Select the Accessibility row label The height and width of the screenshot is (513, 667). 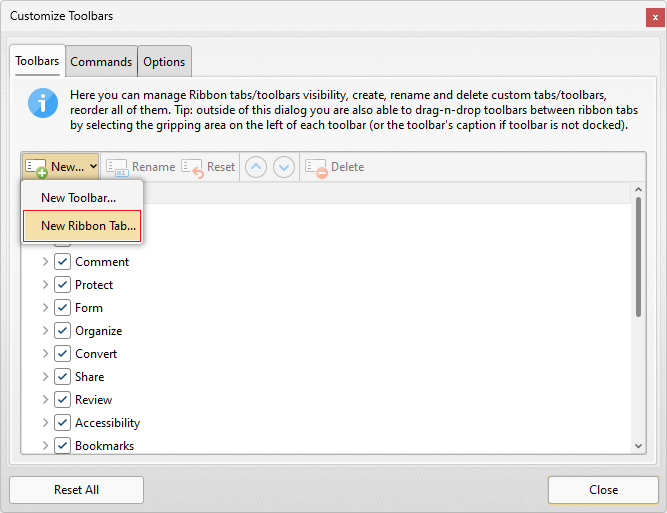pos(108,422)
